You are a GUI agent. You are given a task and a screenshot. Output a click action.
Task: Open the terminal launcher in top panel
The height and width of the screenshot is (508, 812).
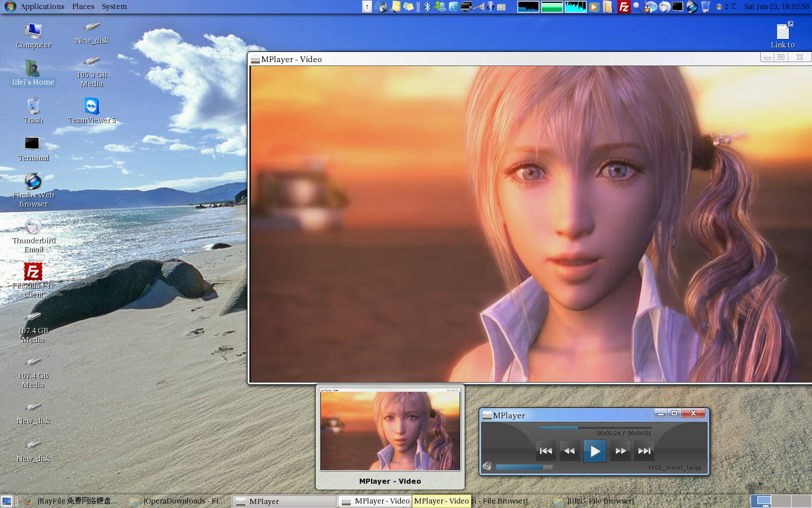click(678, 7)
